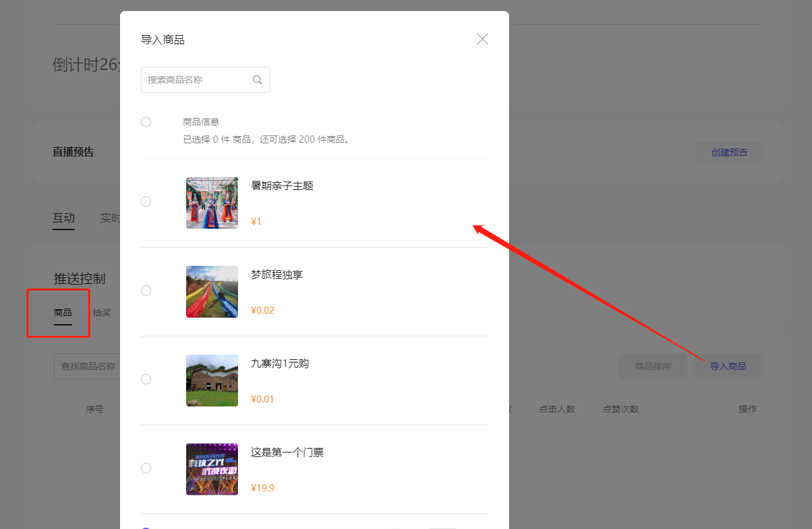Image resolution: width=812 pixels, height=529 pixels.
Task: Switch to the 抽奖 tab under 推送控制
Action: [x=102, y=313]
